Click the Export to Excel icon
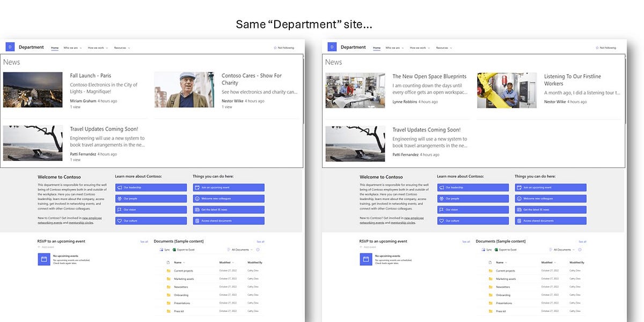Image resolution: width=644 pixels, height=322 pixels. pyautogui.click(x=174, y=248)
